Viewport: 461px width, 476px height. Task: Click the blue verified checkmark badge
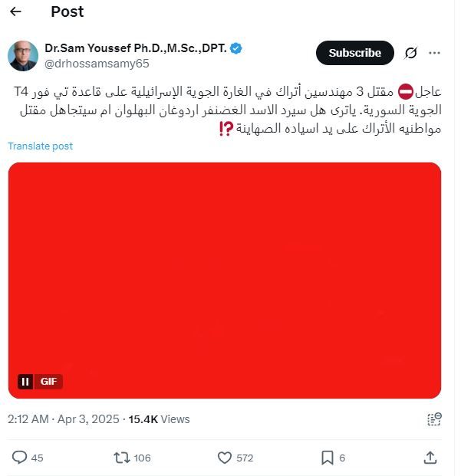coord(235,48)
